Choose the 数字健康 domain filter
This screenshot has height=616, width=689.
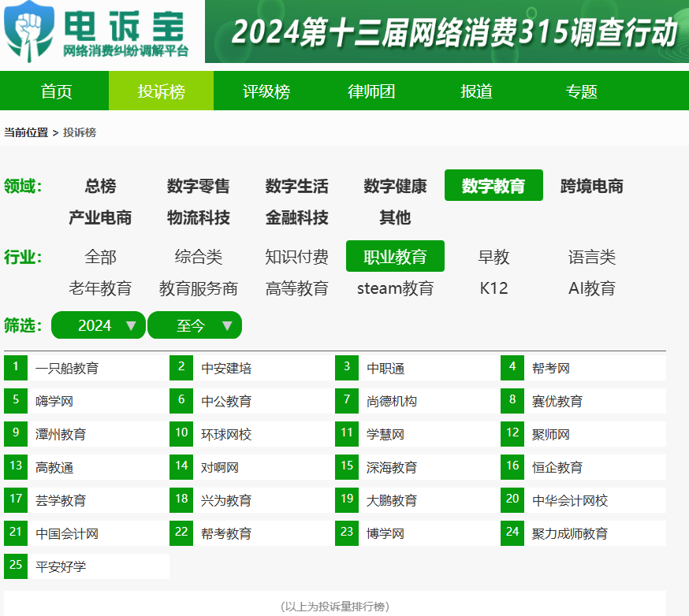[x=395, y=186]
